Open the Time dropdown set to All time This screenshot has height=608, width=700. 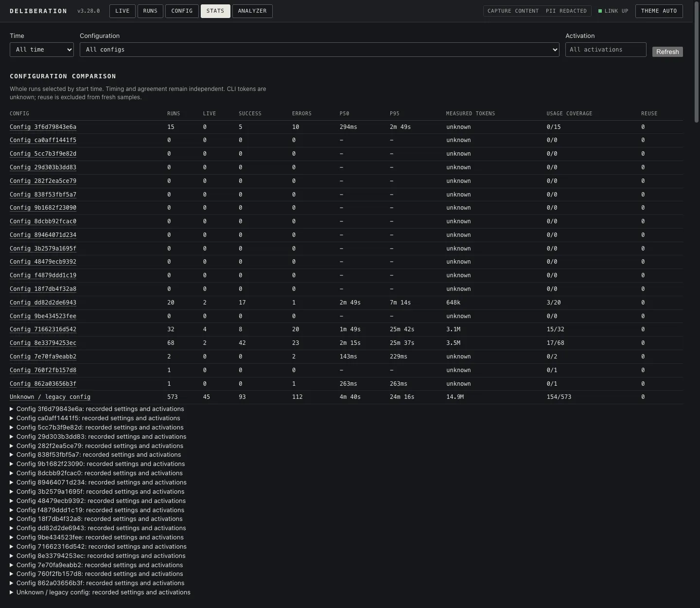coord(42,50)
